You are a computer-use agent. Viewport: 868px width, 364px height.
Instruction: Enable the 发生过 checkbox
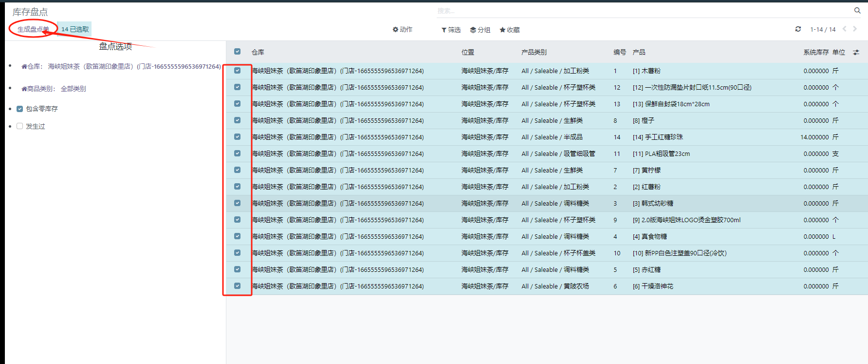coord(20,126)
